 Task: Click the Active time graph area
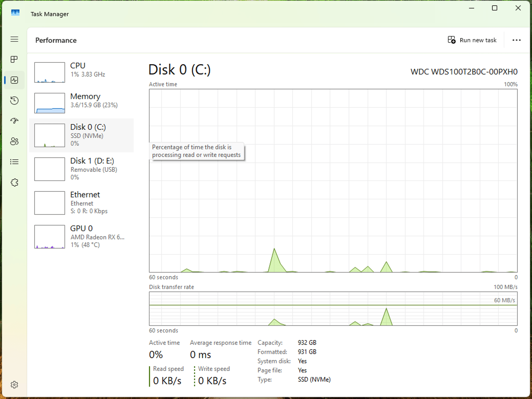pyautogui.click(x=333, y=181)
